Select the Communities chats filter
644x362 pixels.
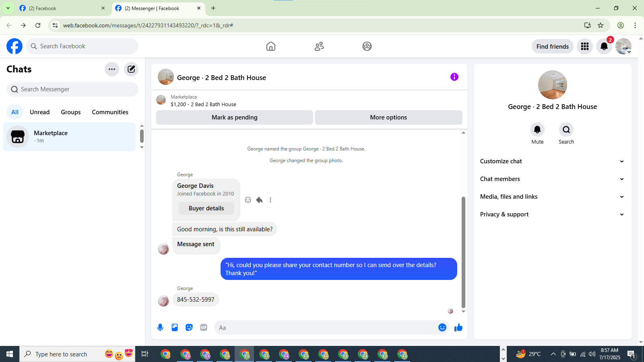tap(110, 112)
